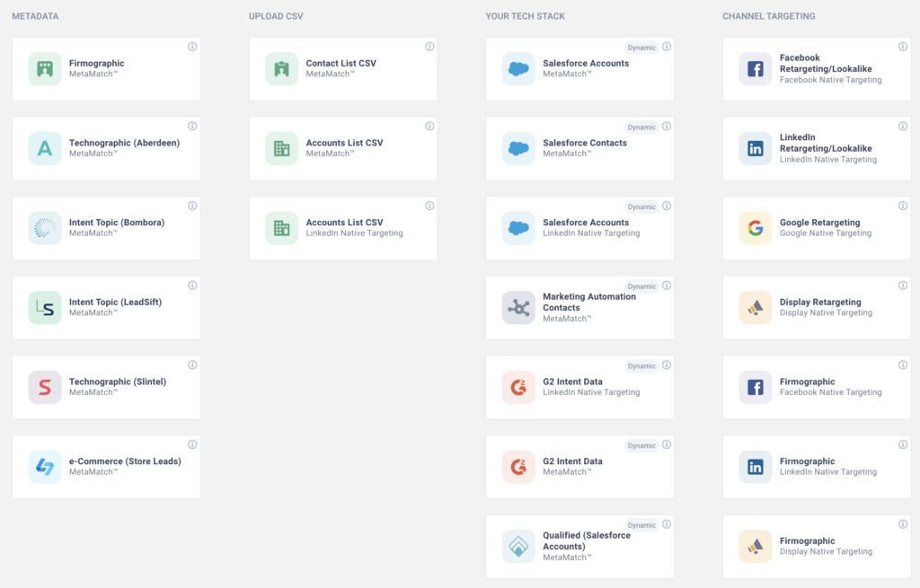
Task: Show info for Display Retargeting card
Action: click(x=903, y=285)
